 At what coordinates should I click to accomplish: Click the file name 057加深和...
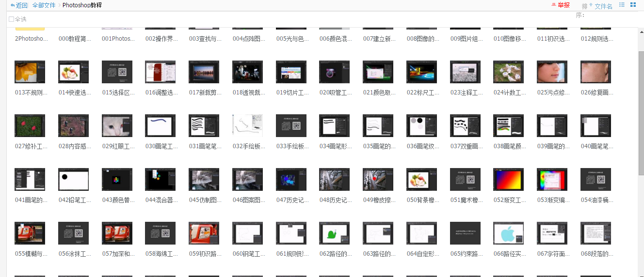click(x=118, y=254)
